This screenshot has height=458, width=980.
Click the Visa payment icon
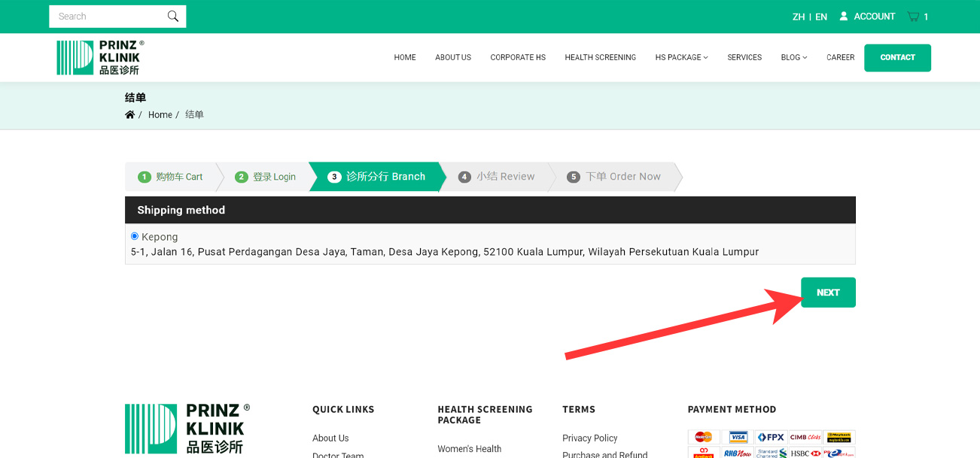[x=738, y=437]
